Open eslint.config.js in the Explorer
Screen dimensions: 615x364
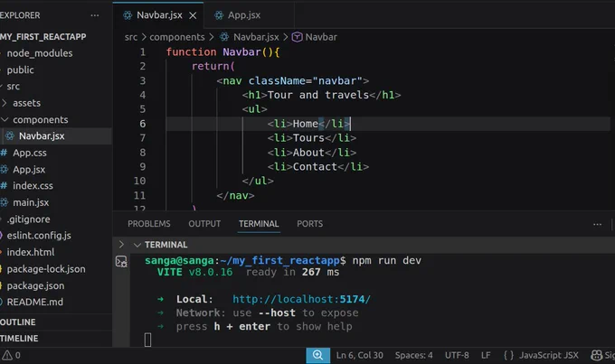pos(39,236)
